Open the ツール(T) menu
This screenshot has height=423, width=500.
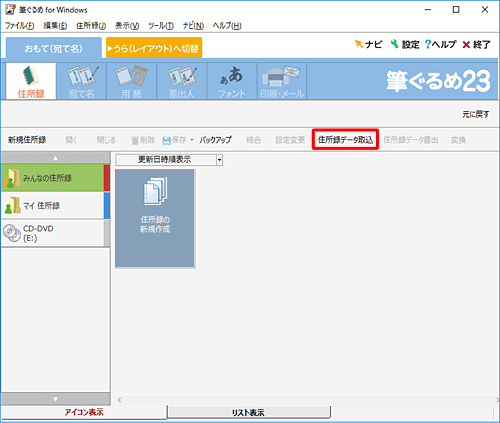pos(161,26)
